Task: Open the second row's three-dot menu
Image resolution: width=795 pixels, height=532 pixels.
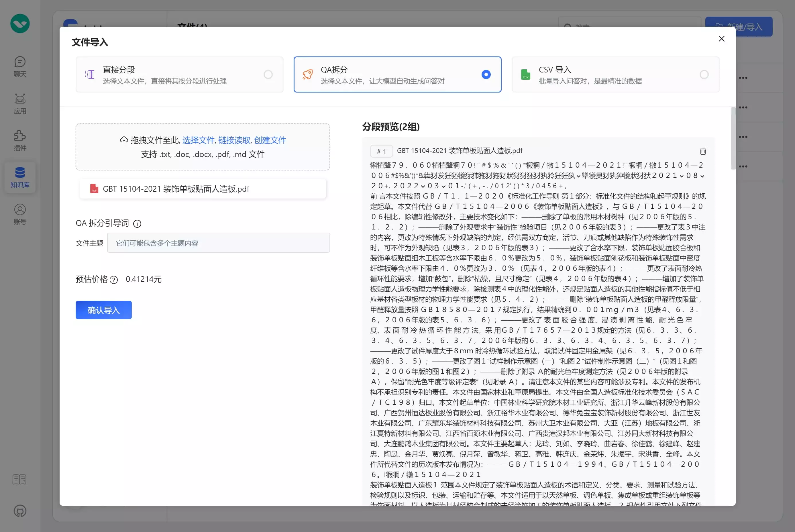Action: click(743, 107)
